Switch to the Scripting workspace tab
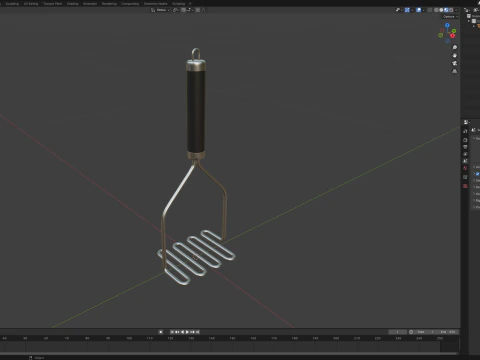The width and height of the screenshot is (480, 360). coord(178,4)
